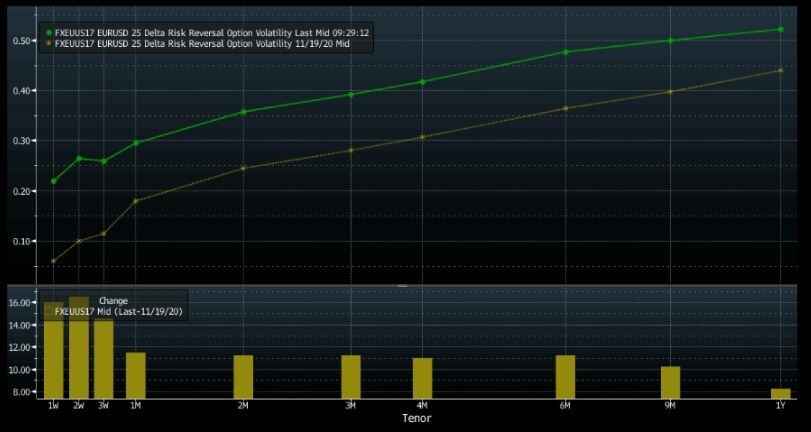Click the 0.10 y-axis value

[23, 242]
